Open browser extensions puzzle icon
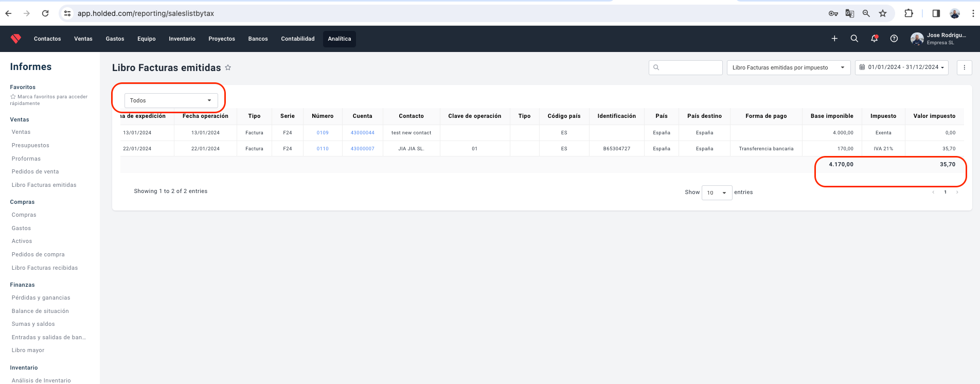 [x=909, y=13]
